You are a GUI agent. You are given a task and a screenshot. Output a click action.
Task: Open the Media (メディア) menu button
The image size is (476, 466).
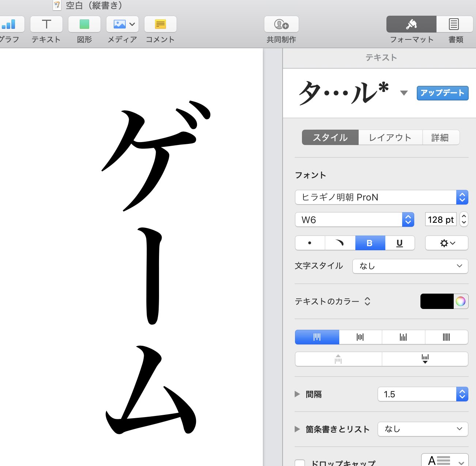tap(122, 24)
